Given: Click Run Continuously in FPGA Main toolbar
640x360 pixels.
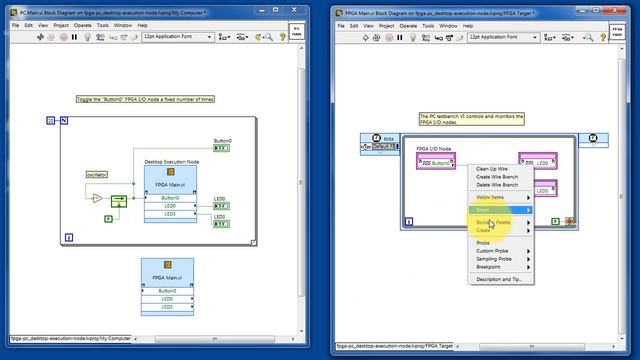Looking at the screenshot, I should [376, 38].
